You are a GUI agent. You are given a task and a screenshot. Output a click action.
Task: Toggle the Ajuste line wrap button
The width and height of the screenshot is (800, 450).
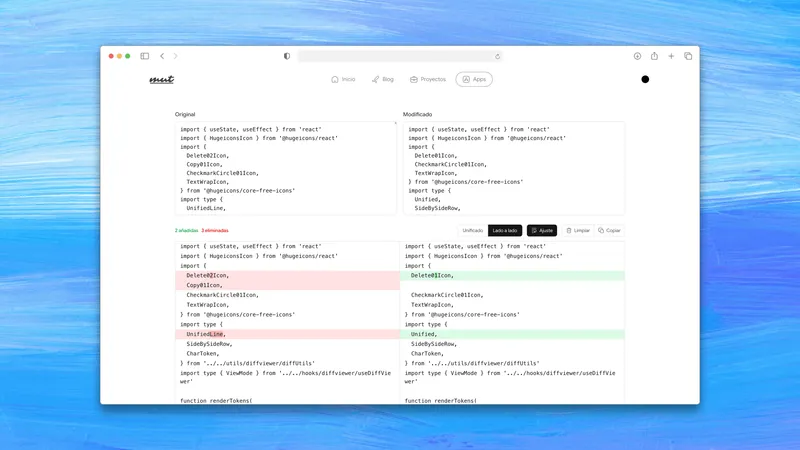coord(542,231)
